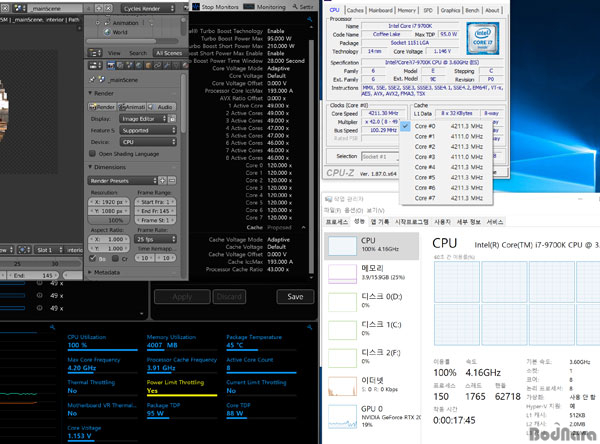Switch to the Bench tab in CPU-Z
Image resolution: width=600 pixels, height=444 pixels.
472,10
